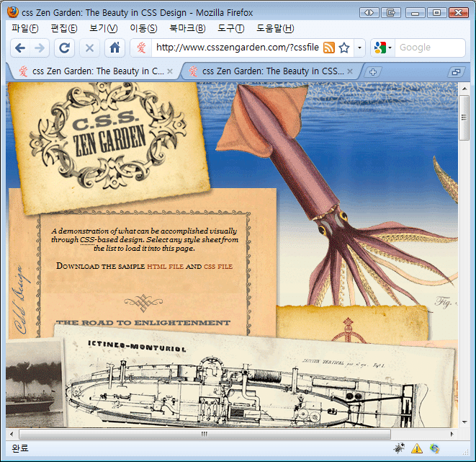Open the 북마크(B) menu
Viewport: 476px width, 462px height.
tap(187, 28)
